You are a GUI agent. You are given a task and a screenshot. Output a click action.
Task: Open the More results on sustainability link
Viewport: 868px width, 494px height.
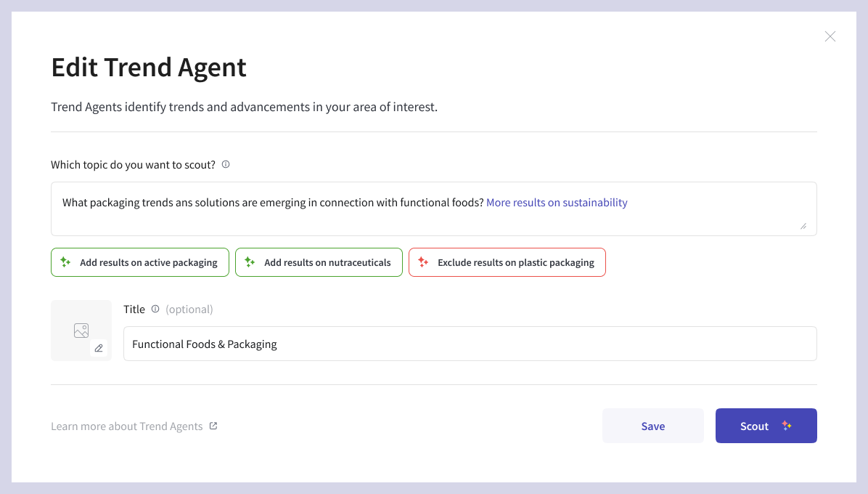557,203
